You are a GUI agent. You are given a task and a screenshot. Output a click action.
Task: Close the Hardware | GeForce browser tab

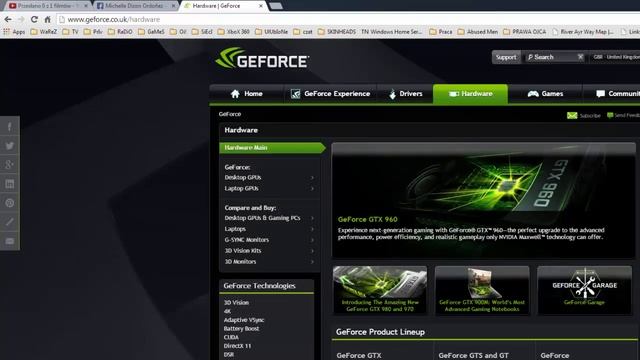click(261, 6)
